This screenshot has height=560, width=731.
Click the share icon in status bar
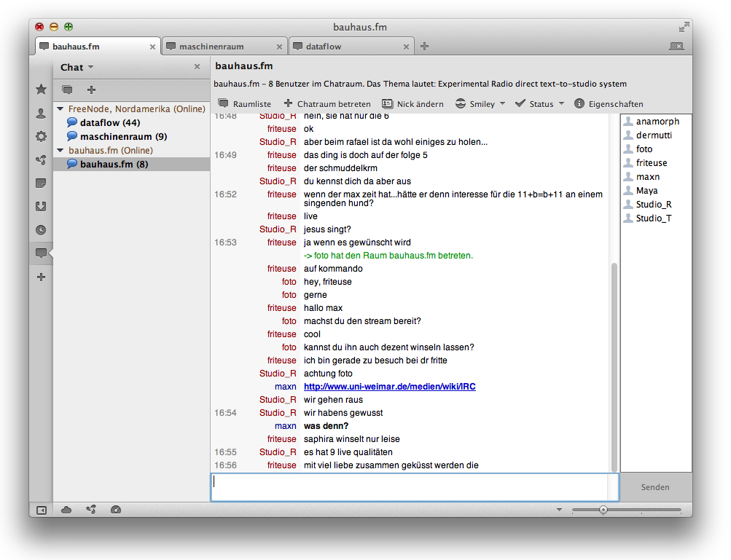(91, 510)
